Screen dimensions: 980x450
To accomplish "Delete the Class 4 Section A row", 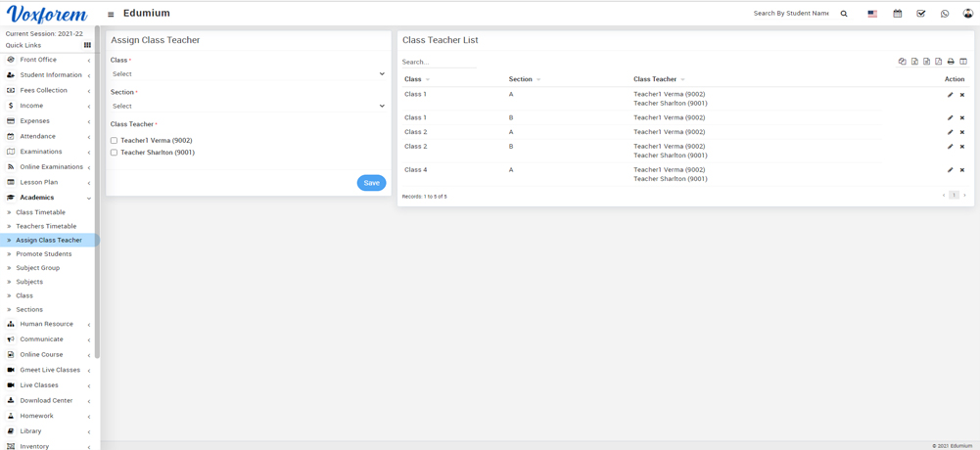I will [962, 170].
